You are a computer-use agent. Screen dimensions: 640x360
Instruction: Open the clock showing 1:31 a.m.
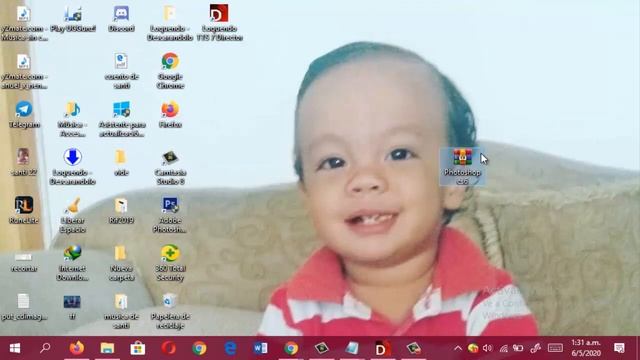[x=586, y=348]
